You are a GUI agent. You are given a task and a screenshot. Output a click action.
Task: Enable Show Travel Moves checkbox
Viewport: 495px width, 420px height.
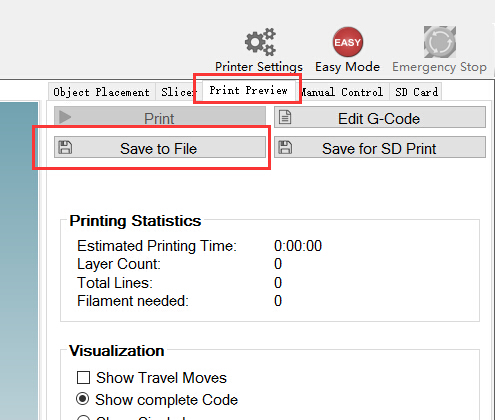point(83,378)
